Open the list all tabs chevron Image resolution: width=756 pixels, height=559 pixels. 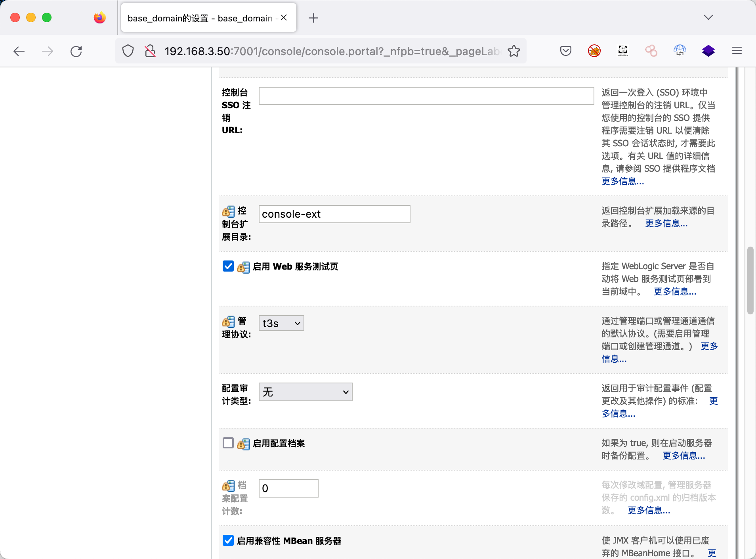[x=708, y=17]
